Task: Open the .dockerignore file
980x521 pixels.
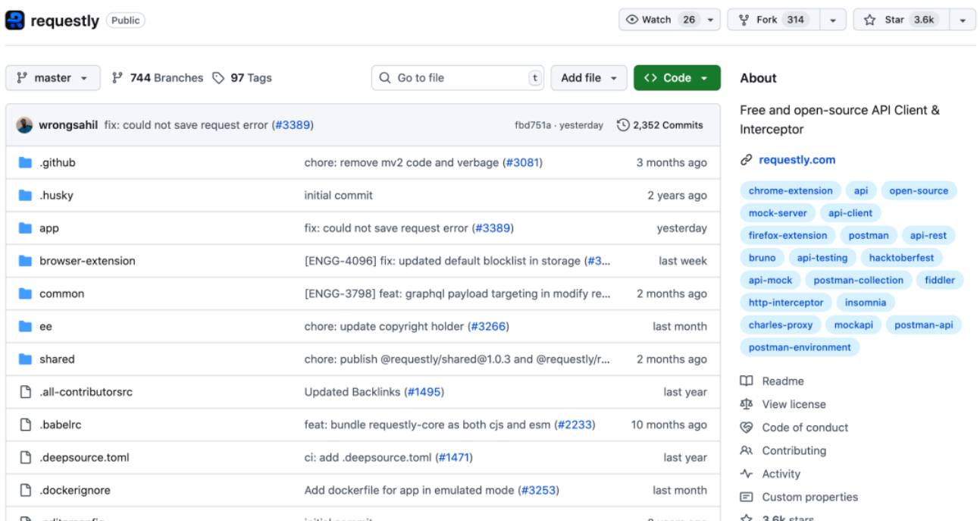Action: [74, 490]
